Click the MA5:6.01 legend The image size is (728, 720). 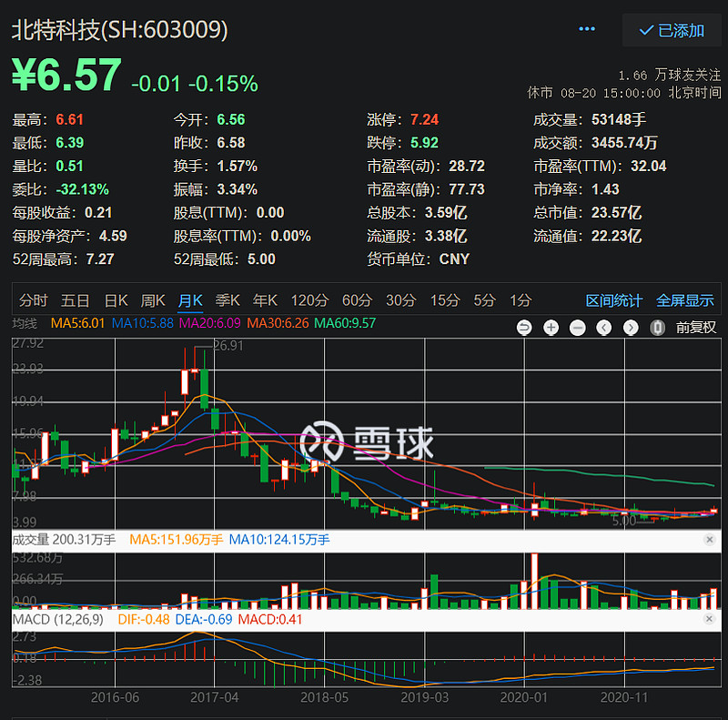(x=78, y=323)
